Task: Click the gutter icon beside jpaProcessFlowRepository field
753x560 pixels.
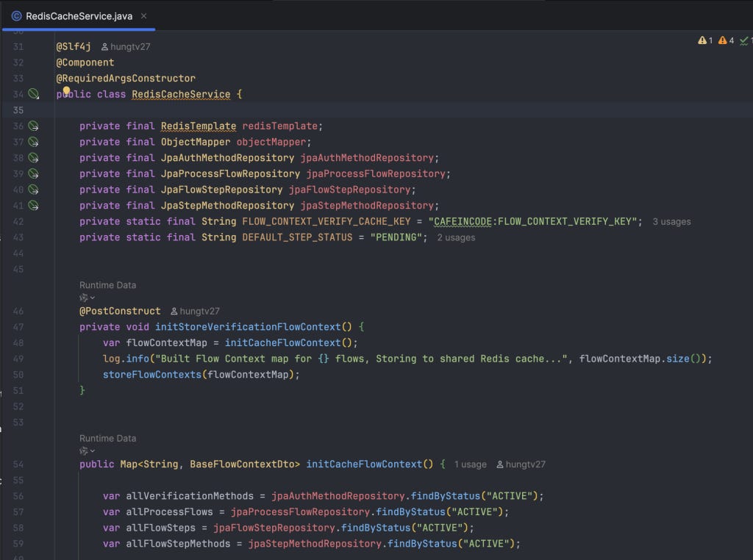Action: click(x=33, y=173)
